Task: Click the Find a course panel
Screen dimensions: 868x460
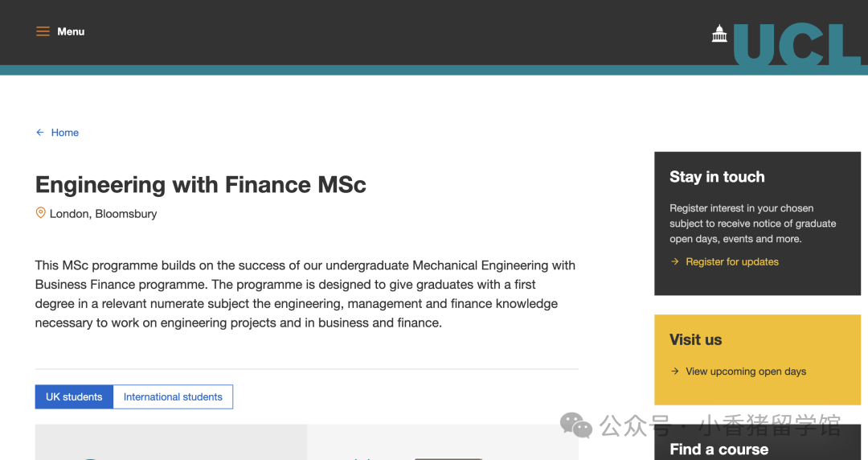Action: [757, 442]
